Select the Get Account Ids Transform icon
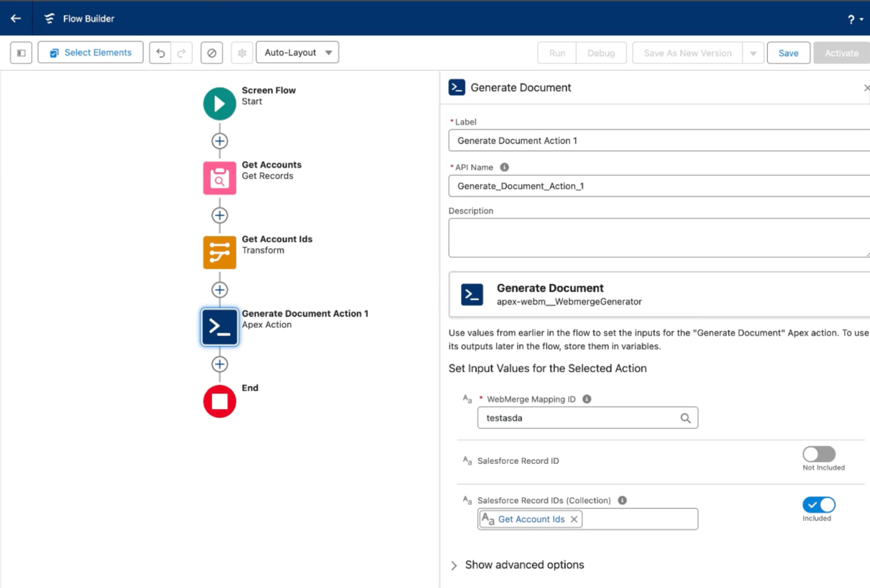The height and width of the screenshot is (588, 870). click(219, 252)
